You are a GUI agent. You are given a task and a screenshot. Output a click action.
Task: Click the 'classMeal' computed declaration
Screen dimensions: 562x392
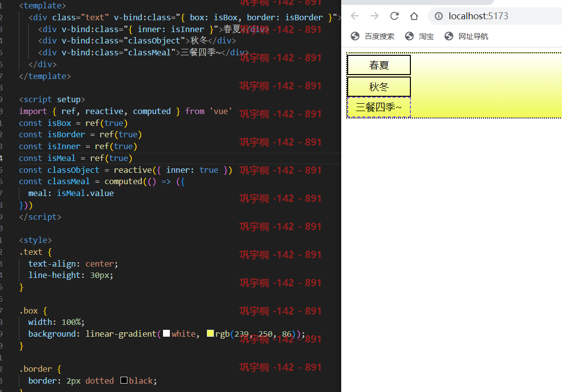pyautogui.click(x=69, y=181)
